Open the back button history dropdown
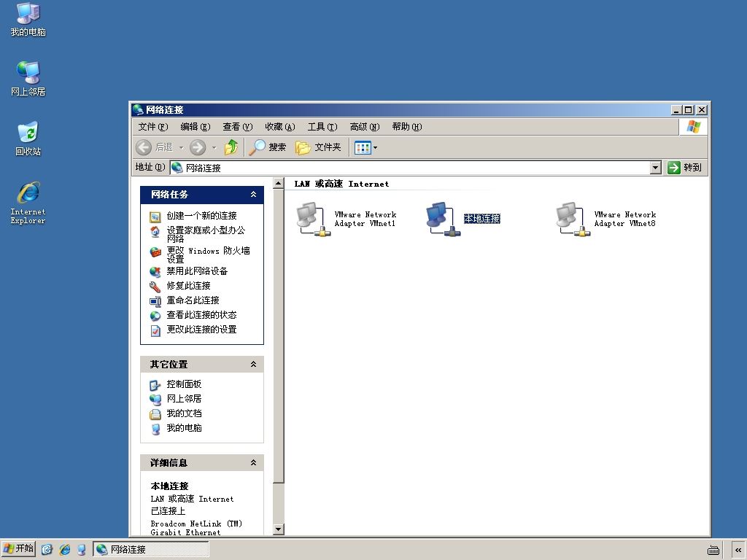 point(181,147)
